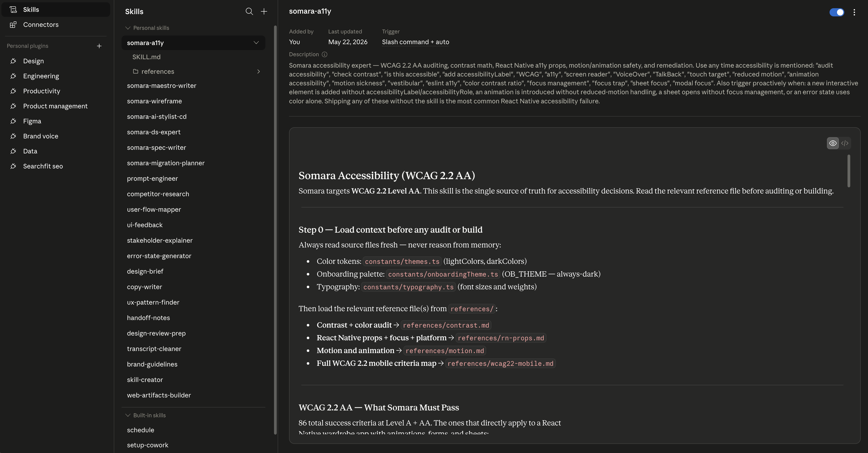868x453 pixels.
Task: Select the skill-creator skill
Action: [x=193, y=380]
